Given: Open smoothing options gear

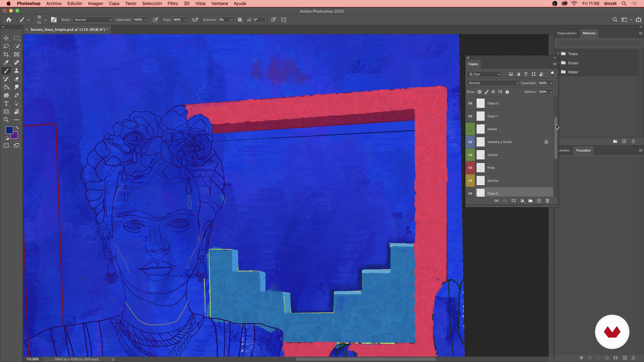Looking at the screenshot, I should pos(240,20).
